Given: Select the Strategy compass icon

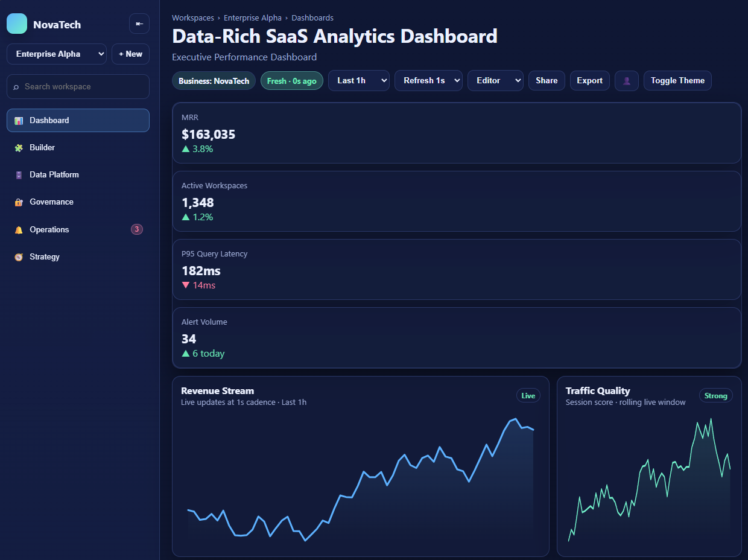Looking at the screenshot, I should [x=17, y=256].
